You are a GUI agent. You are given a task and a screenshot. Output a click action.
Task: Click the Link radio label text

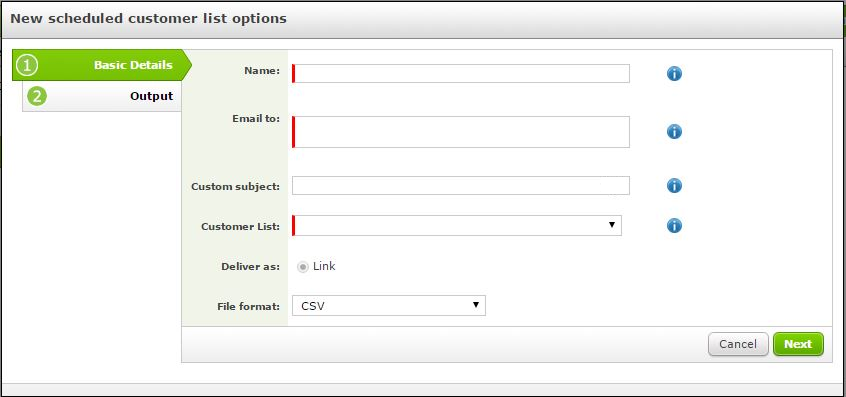324,266
